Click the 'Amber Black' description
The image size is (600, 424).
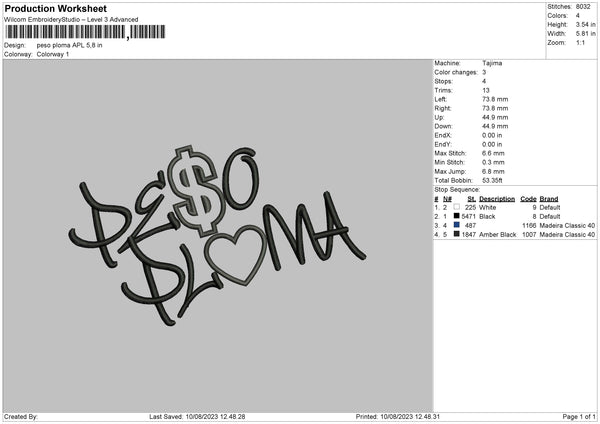[x=497, y=235]
